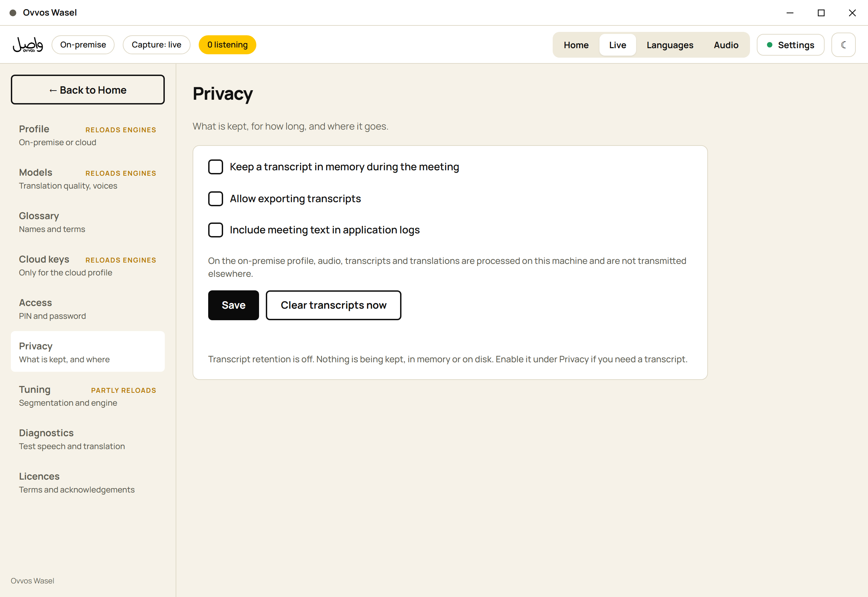This screenshot has width=868, height=597.
Task: Go Back to Home
Action: [87, 90]
